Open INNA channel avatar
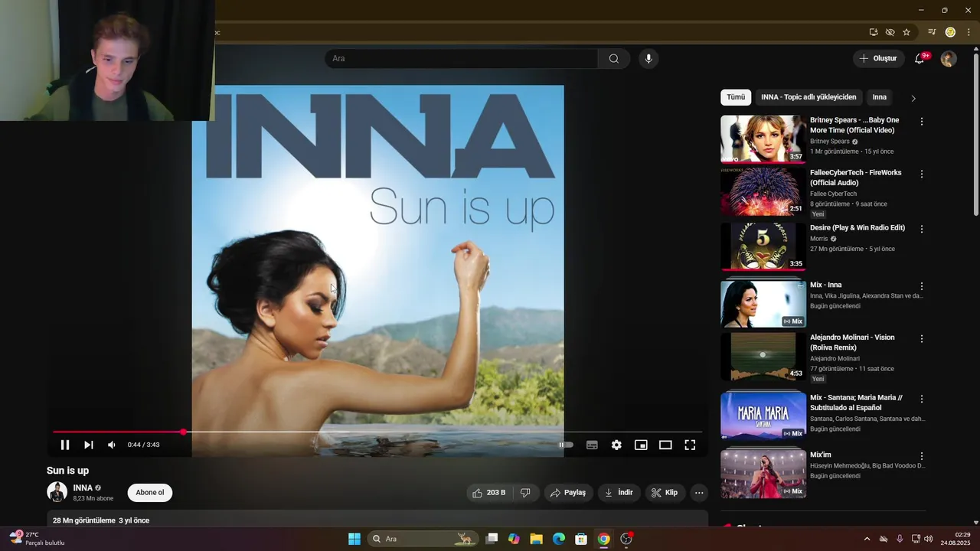 click(x=57, y=492)
